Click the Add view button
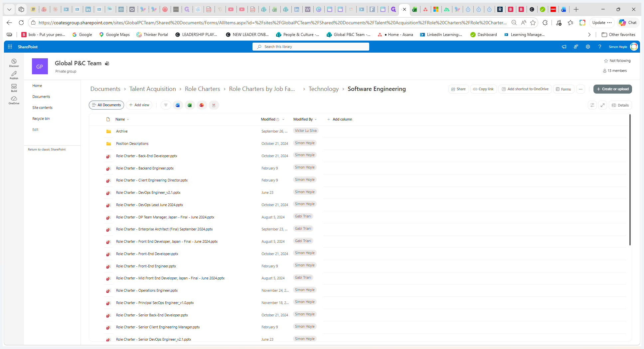Screen dimensions: 644x349 pos(139,105)
